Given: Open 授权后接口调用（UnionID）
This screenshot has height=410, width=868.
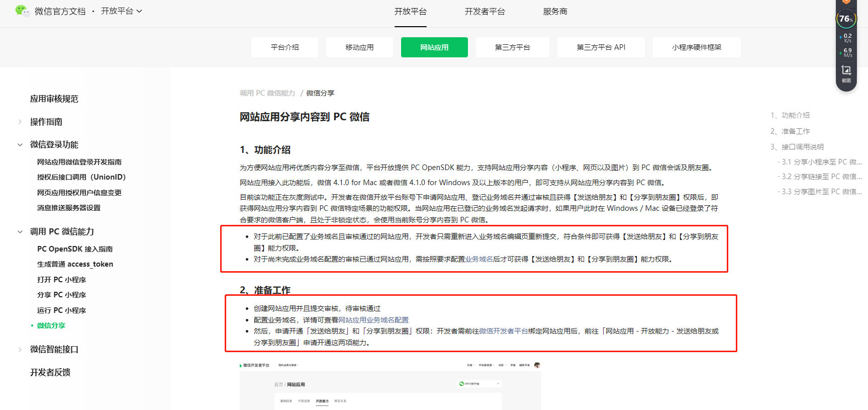Looking at the screenshot, I should 81,177.
